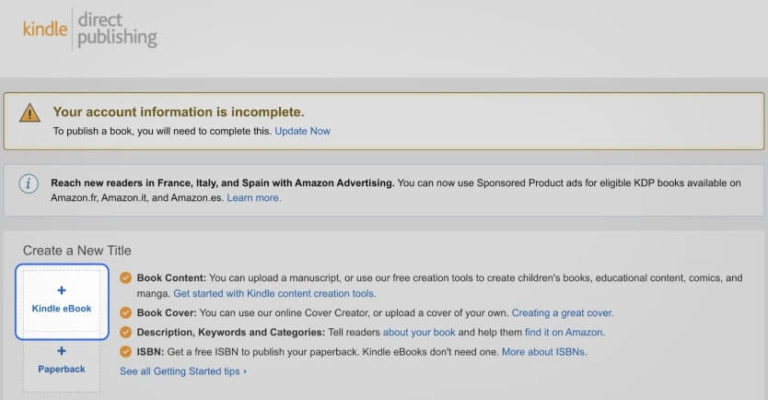Create a new Paperback title
The height and width of the screenshot is (400, 768).
click(x=62, y=366)
